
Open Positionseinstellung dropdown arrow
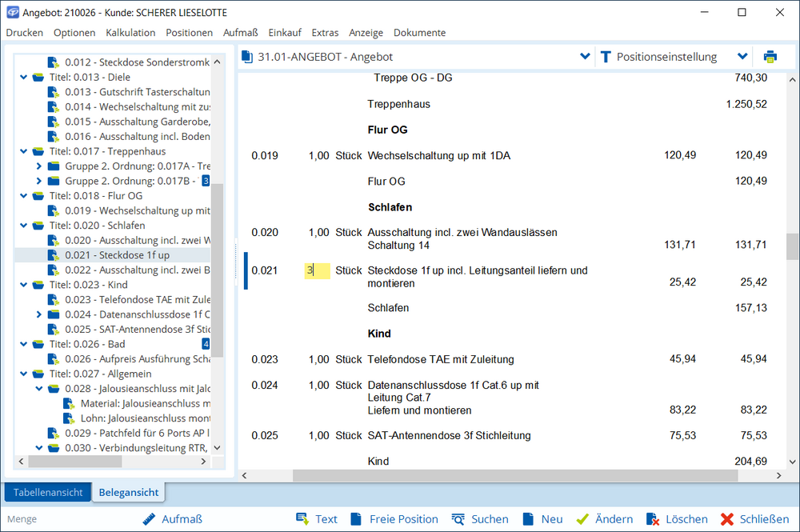point(742,57)
